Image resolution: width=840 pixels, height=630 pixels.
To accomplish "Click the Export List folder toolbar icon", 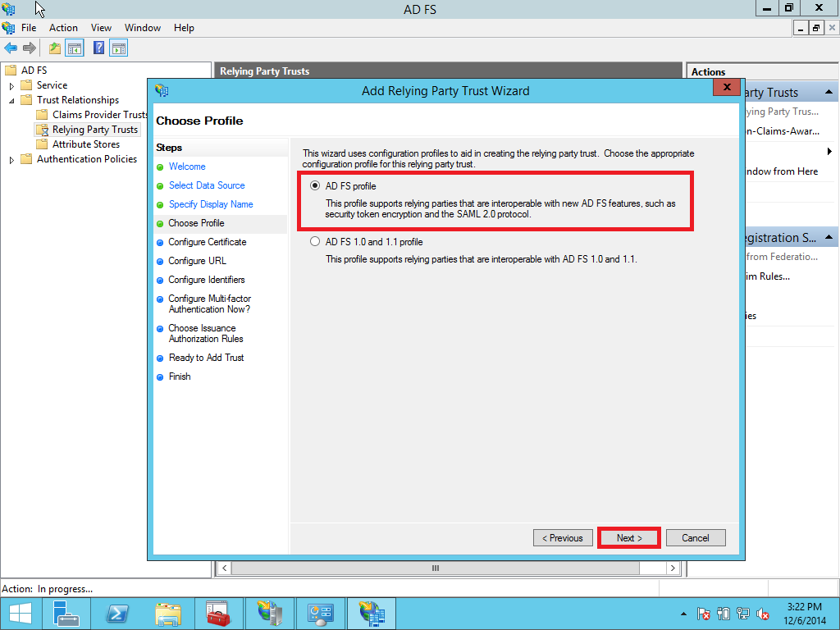I will click(54, 48).
